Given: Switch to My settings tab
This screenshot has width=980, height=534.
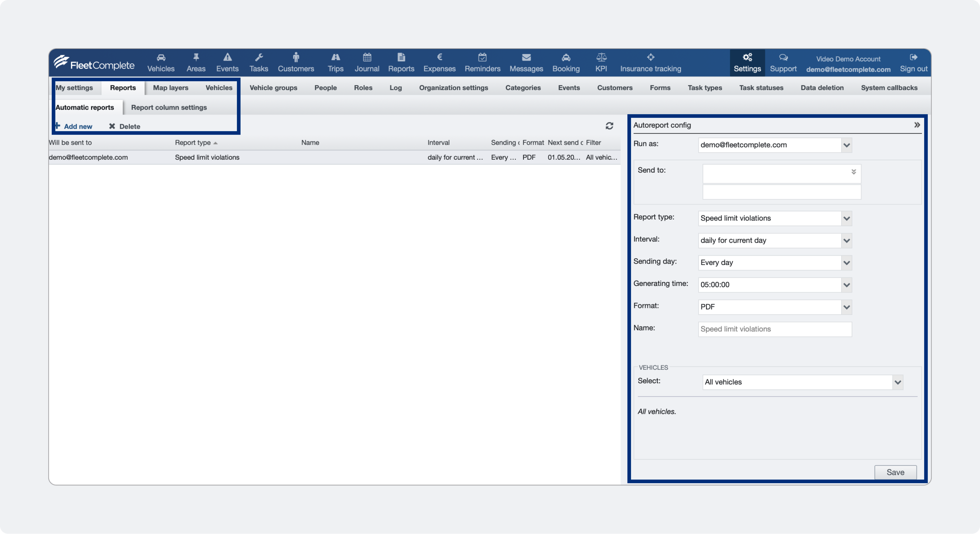Looking at the screenshot, I should pos(74,87).
